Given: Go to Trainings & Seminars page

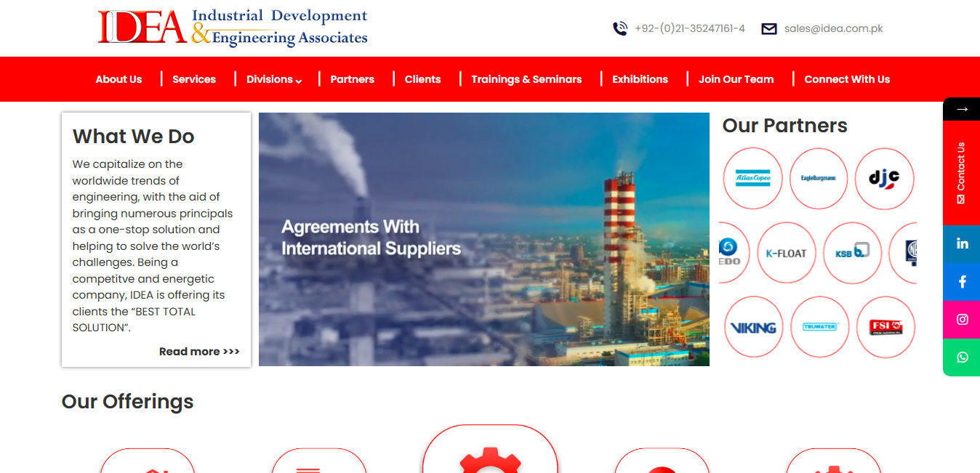Looking at the screenshot, I should (x=526, y=79).
